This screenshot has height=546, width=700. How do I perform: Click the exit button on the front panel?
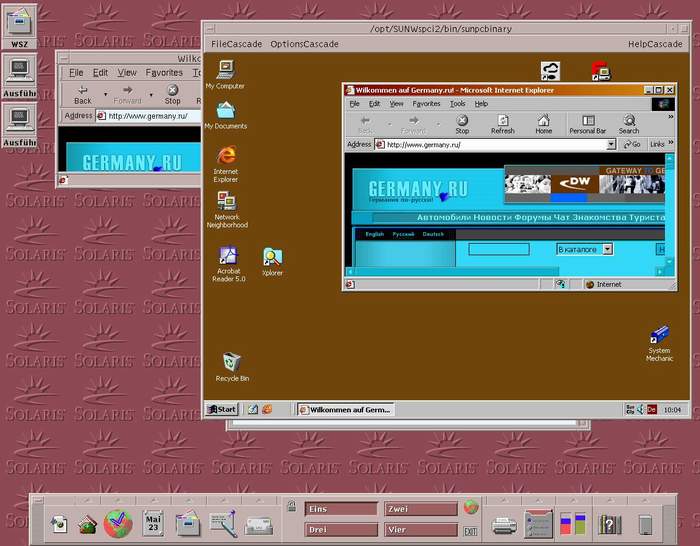click(x=471, y=531)
